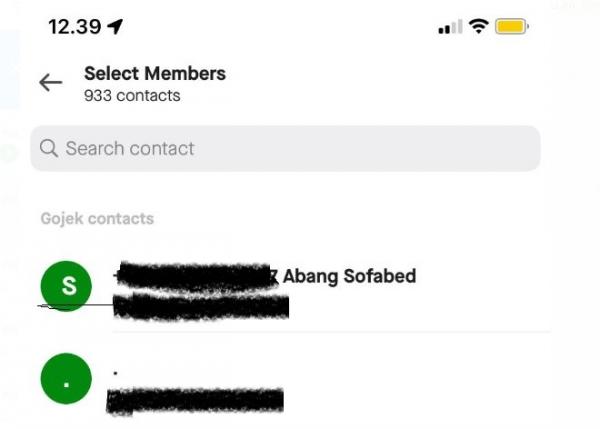The height and width of the screenshot is (429, 600).
Task: Choose the Abang Sofabed contact name
Action: 350,276
